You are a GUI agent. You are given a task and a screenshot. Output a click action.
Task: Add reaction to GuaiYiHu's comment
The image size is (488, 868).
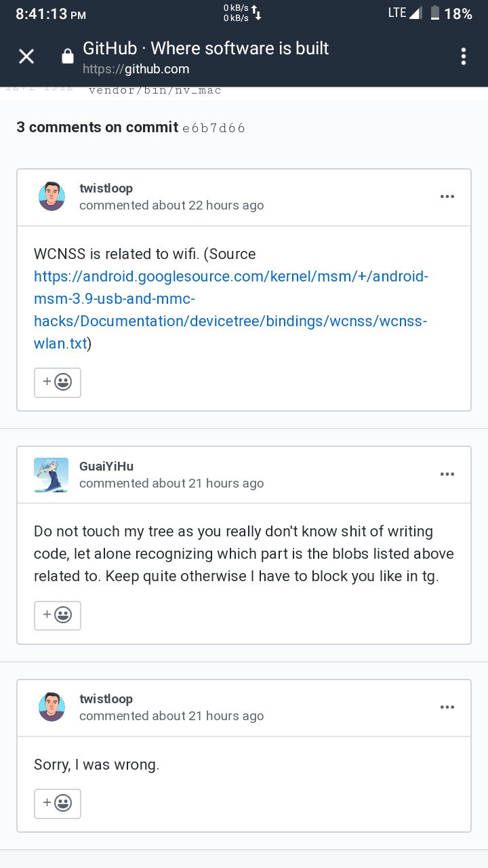pyautogui.click(x=58, y=616)
